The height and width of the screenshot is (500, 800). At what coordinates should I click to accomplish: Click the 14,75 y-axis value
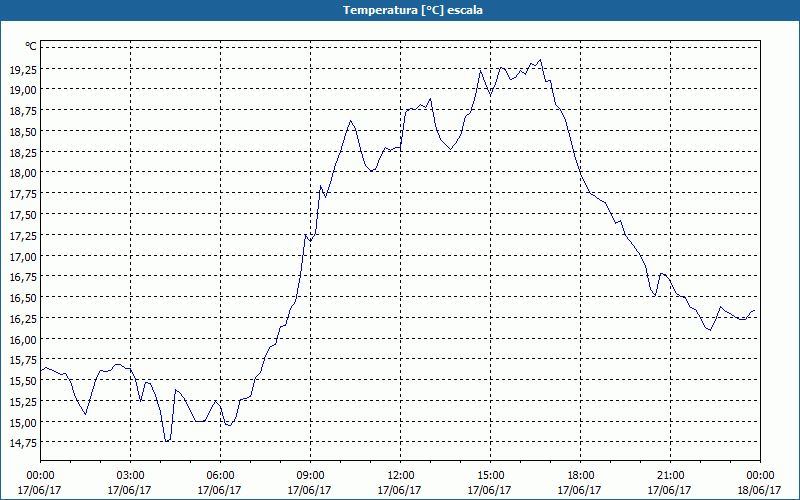pyautogui.click(x=23, y=442)
